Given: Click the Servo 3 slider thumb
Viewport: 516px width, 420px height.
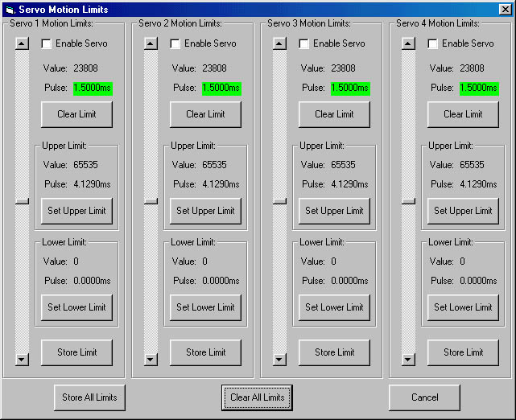Looking at the screenshot, I should [279, 201].
